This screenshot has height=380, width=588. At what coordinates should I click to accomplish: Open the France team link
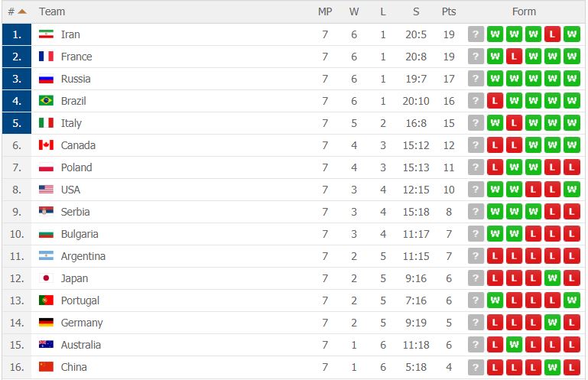(76, 57)
